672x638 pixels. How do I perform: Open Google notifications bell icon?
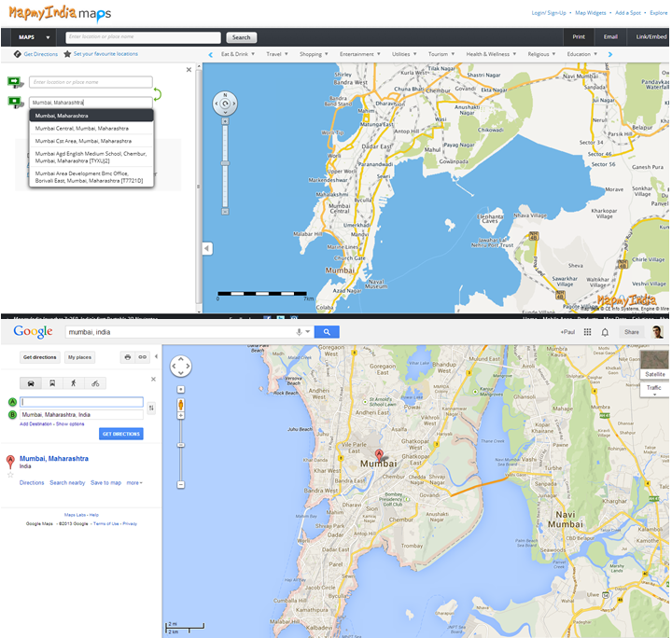[x=605, y=332]
